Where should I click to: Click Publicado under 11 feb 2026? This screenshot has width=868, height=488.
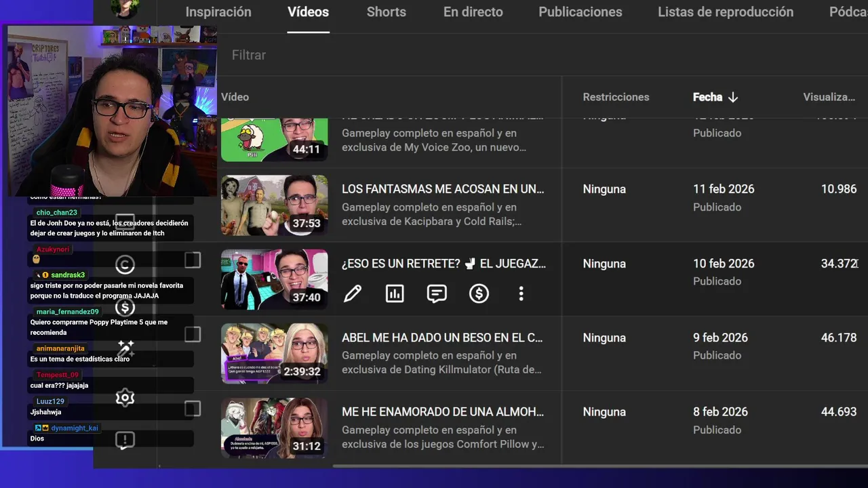coord(717,207)
